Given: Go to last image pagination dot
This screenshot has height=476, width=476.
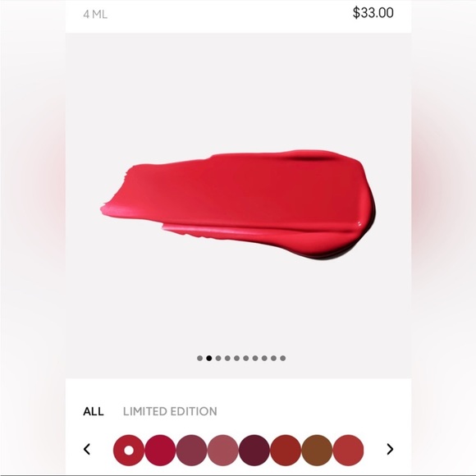Looking at the screenshot, I should pyautogui.click(x=282, y=358).
